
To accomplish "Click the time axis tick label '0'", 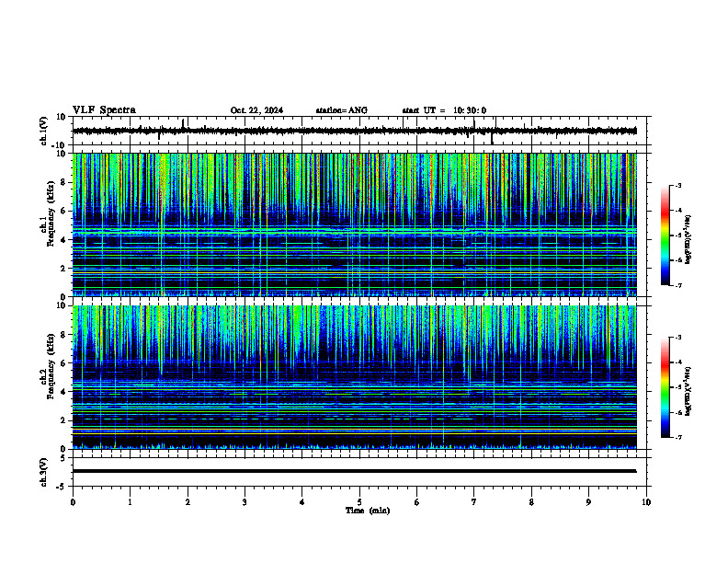I will click(73, 502).
